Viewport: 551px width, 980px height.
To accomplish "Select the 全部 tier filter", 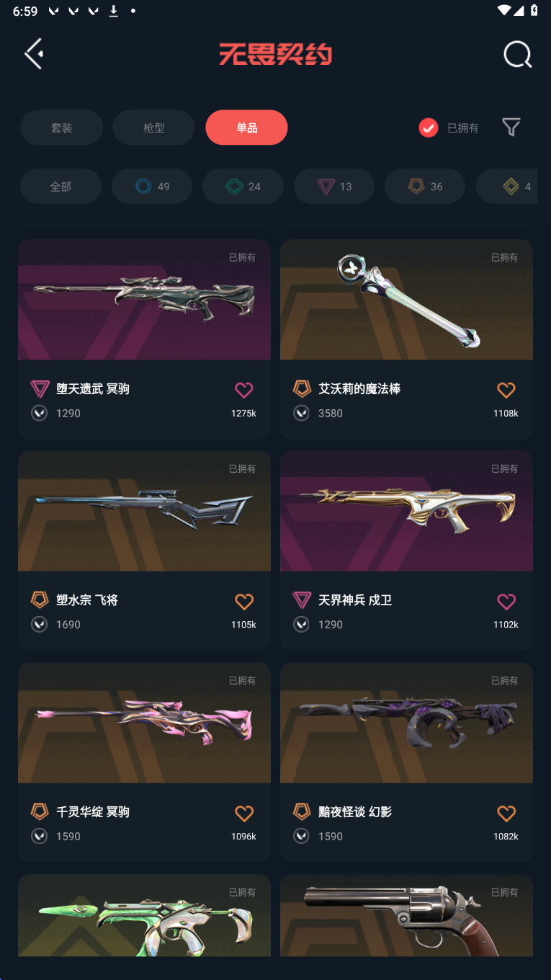I will tap(61, 187).
